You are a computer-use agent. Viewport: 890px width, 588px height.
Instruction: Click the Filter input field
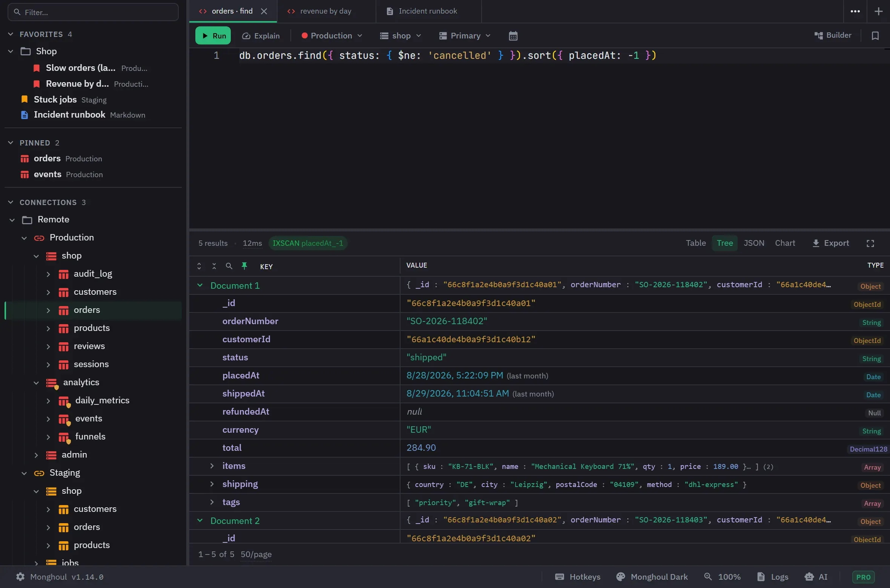[x=93, y=12]
